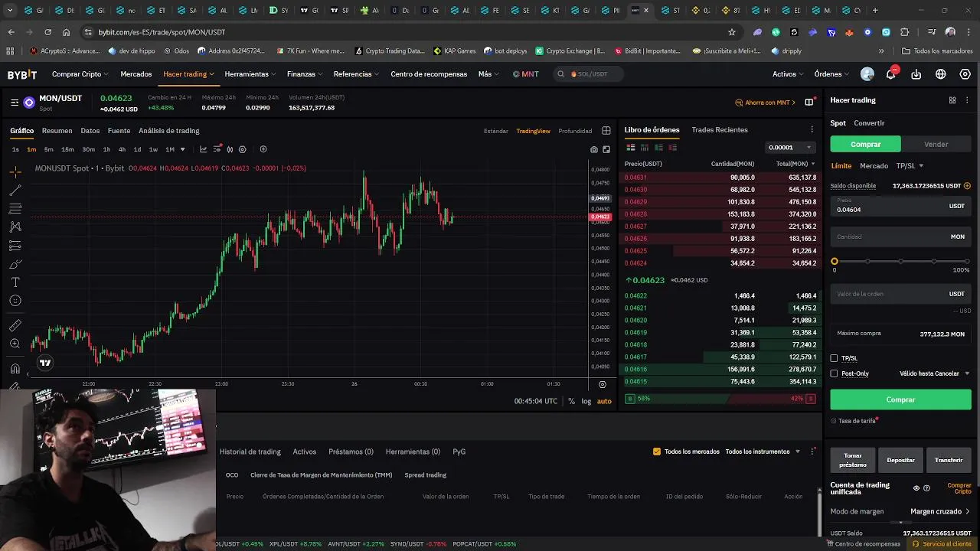Open the chart settings gear
The image size is (980, 551).
click(243, 149)
